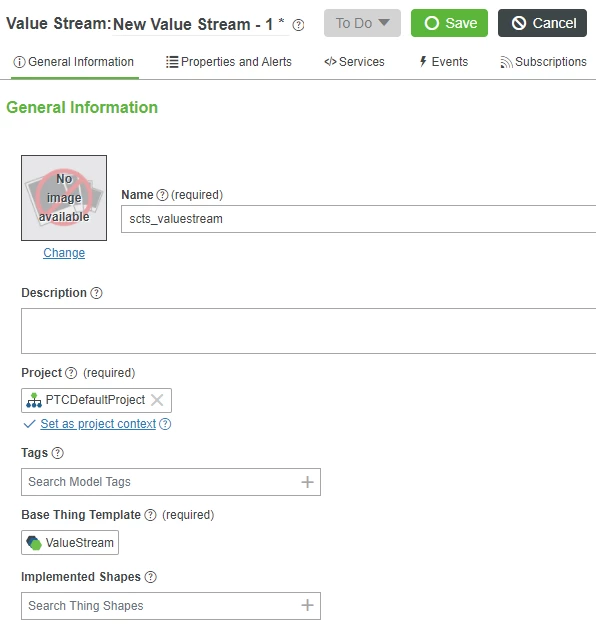The image size is (596, 626).
Task: Go to the Events tab
Action: [443, 62]
